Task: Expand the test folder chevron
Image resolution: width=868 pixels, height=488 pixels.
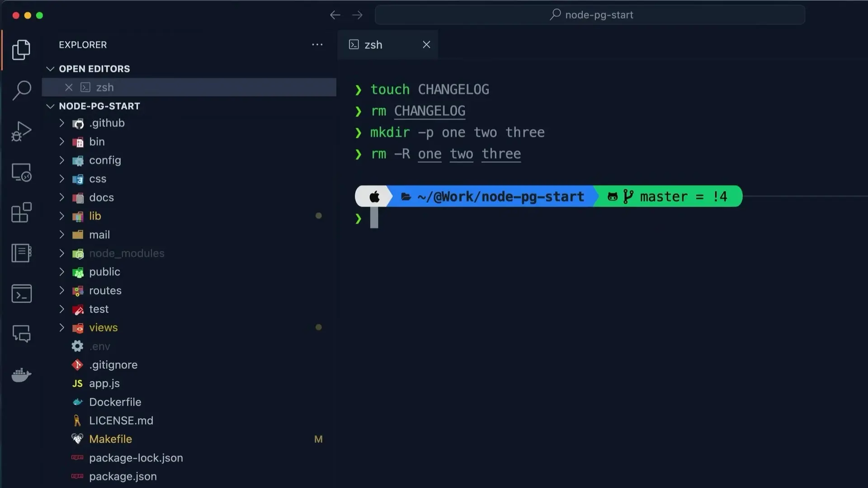Action: [62, 309]
